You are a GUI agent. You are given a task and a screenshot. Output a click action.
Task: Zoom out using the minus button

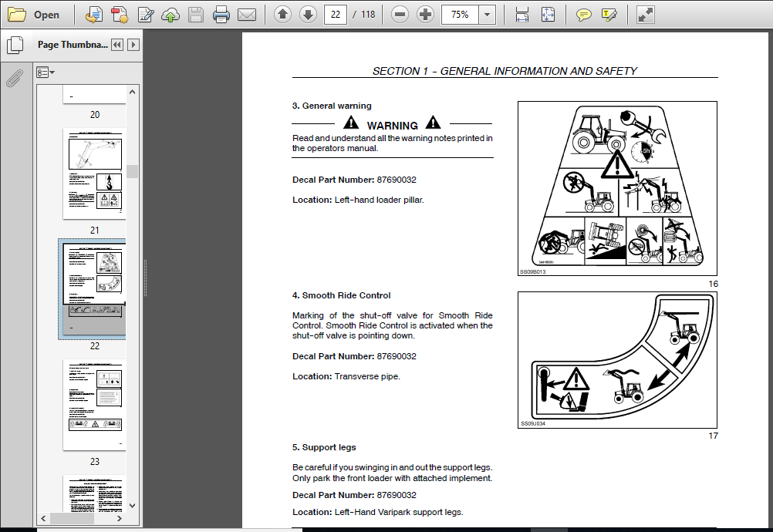click(400, 15)
